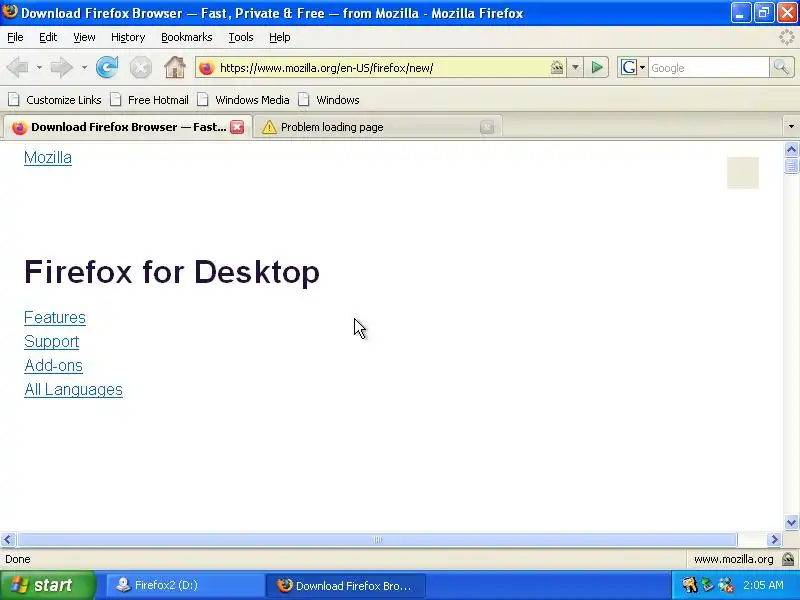800x600 pixels.
Task: Click the Mozilla link
Action: point(48,158)
